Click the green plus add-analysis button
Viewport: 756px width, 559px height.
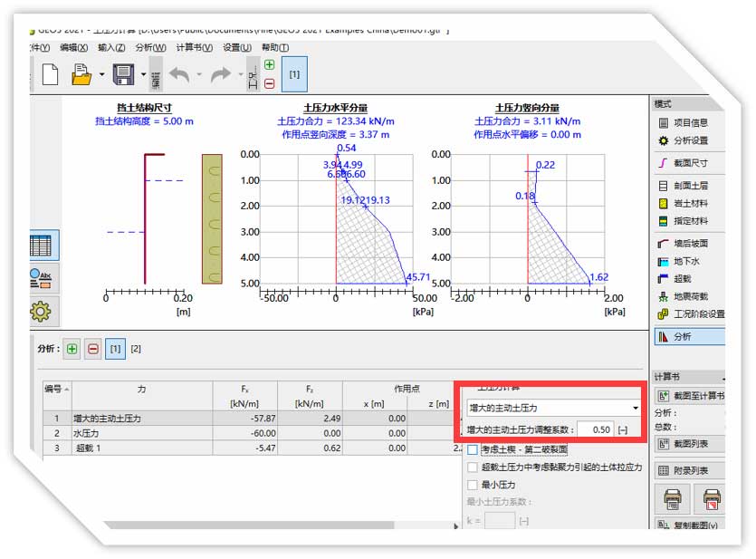72,349
